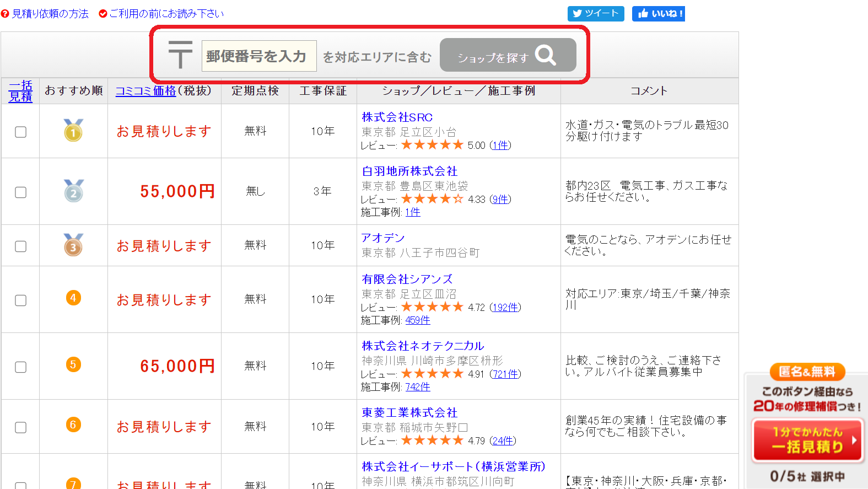868x489 pixels.
Task: Click the postal mark 〒 icon
Action: (180, 55)
